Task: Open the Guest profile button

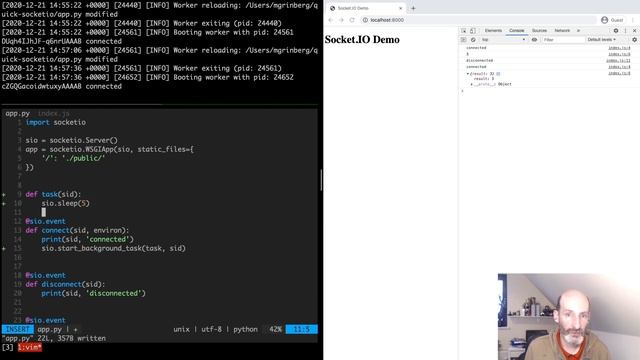Action: [x=612, y=20]
